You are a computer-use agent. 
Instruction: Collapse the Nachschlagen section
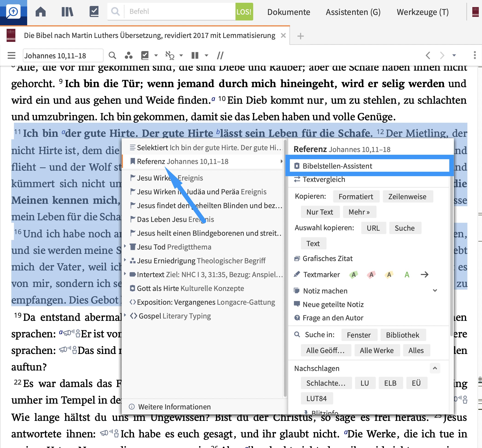(435, 368)
